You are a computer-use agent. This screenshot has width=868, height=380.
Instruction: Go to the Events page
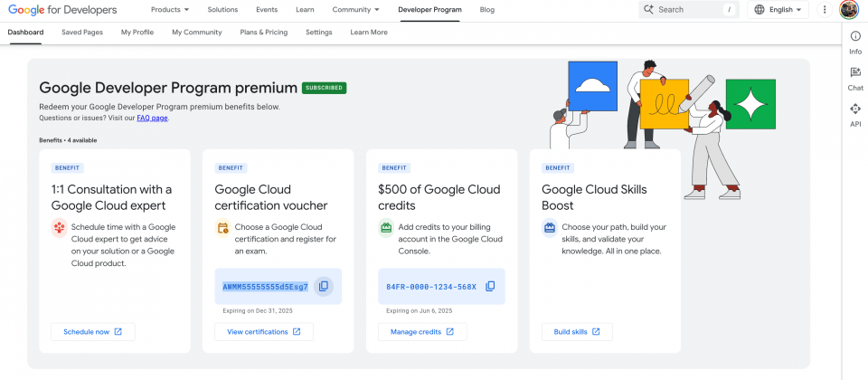click(x=267, y=9)
